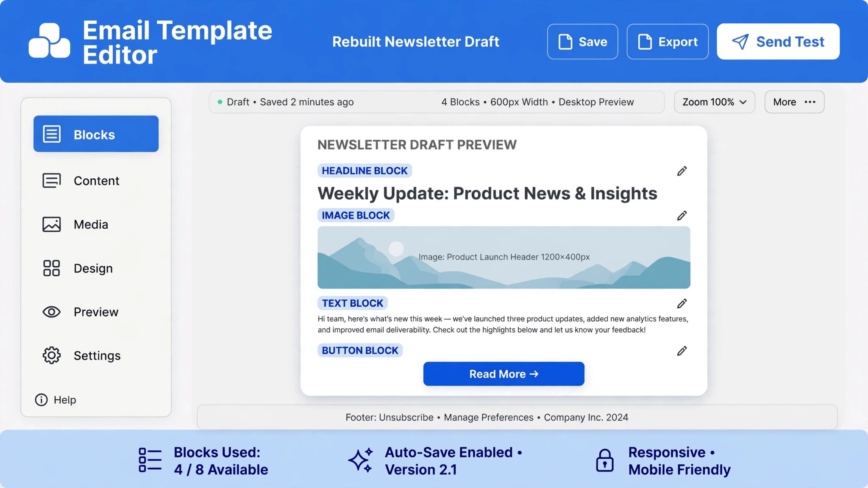Edit the Image Block with pencil icon
The width and height of the screenshot is (868, 488).
point(682,216)
